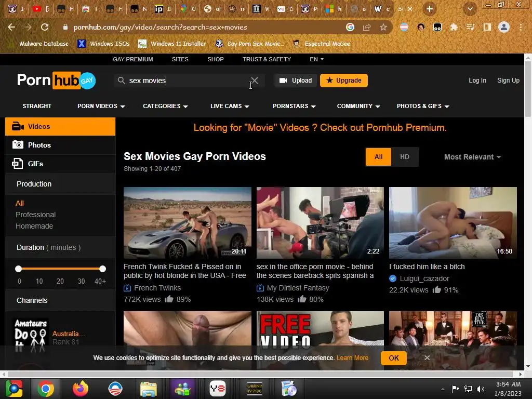Image resolution: width=532 pixels, height=399 pixels.
Task: Click the Upload button
Action: [296, 81]
